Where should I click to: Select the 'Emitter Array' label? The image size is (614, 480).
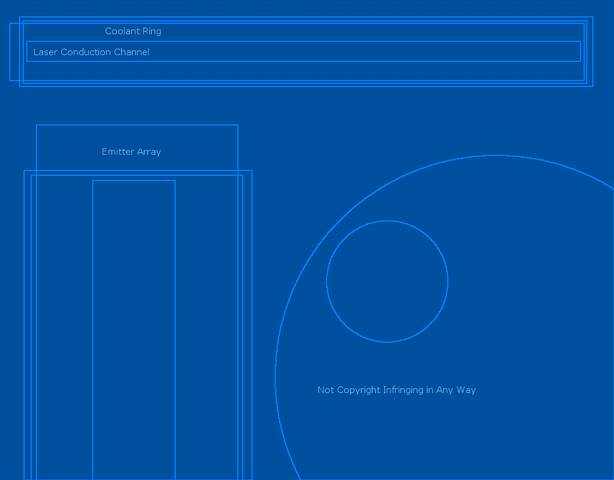pyautogui.click(x=131, y=152)
